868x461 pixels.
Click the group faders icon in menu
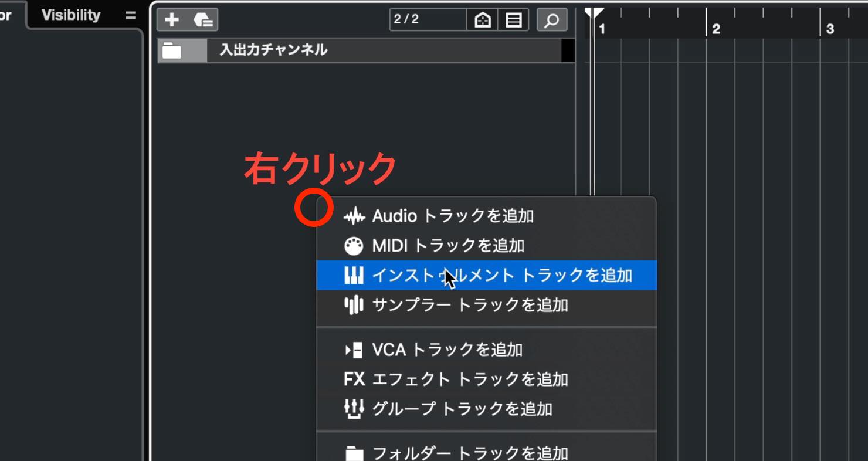click(x=354, y=409)
